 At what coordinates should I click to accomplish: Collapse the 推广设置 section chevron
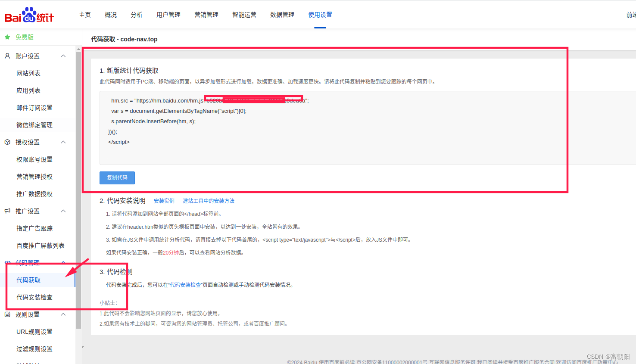click(63, 211)
